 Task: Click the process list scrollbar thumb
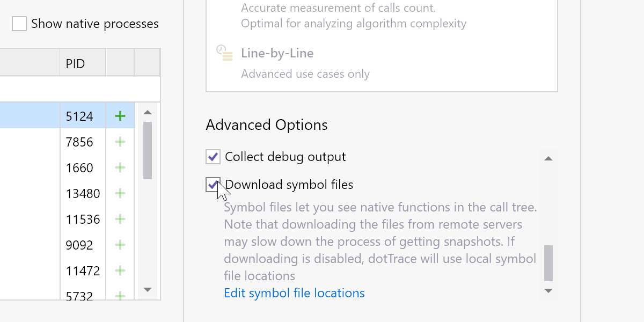148,150
